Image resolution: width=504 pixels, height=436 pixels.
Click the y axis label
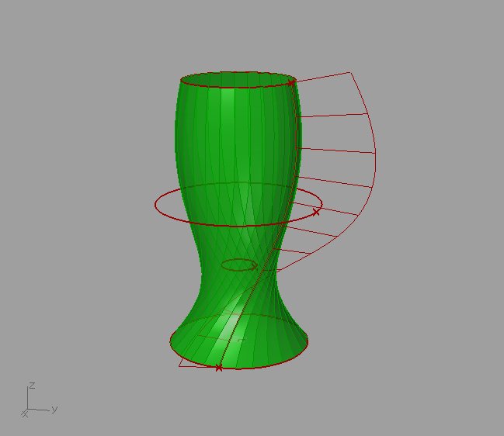[x=54, y=408]
